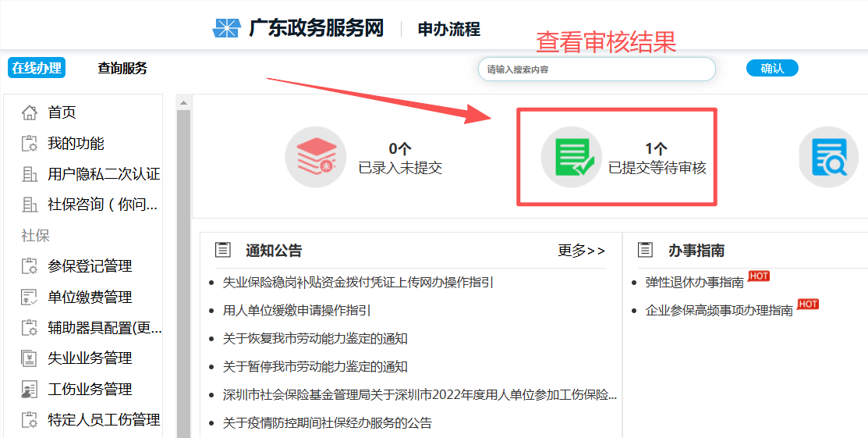Click the 单位缴费管理 payment icon

coord(30,297)
